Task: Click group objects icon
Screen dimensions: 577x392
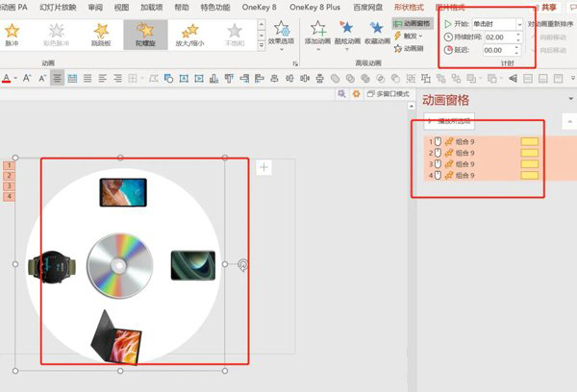Action: (411, 79)
